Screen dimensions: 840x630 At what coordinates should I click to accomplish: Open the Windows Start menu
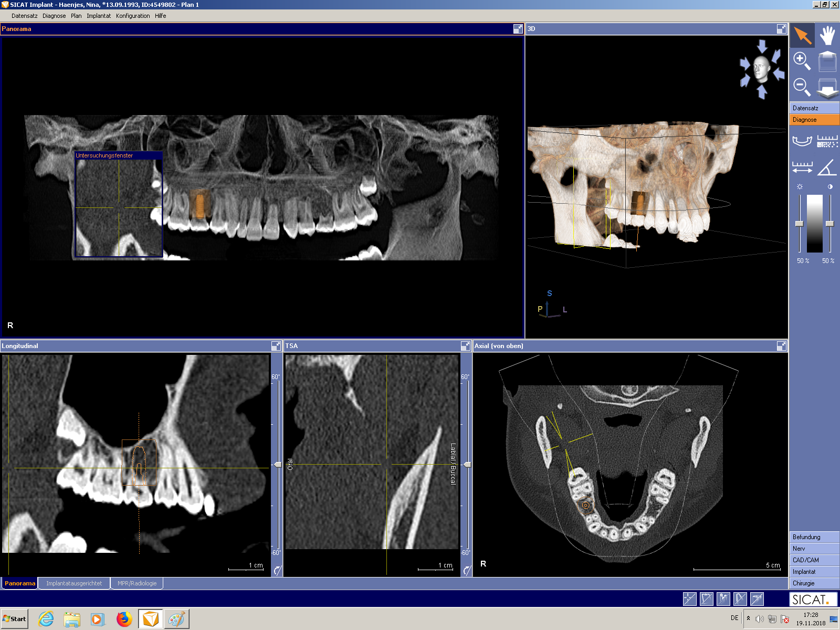[15, 619]
